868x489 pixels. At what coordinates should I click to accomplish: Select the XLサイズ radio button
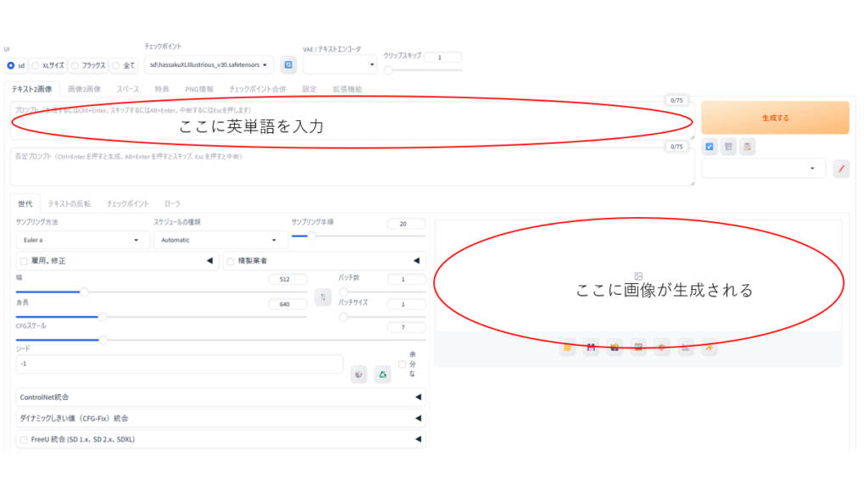pyautogui.click(x=36, y=65)
